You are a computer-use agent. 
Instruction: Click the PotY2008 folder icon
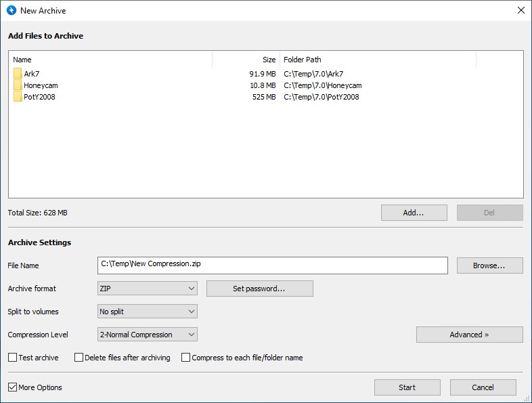[x=18, y=97]
